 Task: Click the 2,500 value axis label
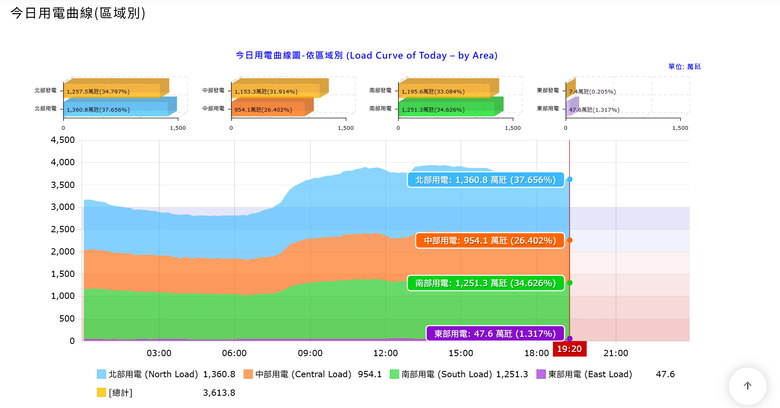63,229
